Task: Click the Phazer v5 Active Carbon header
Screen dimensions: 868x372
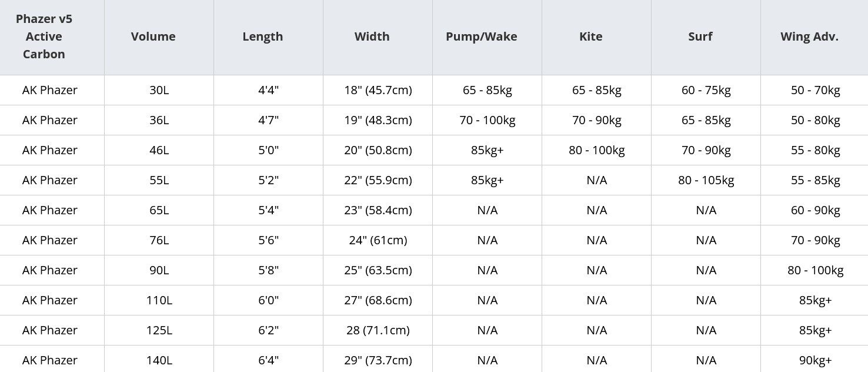Action: 44,36
